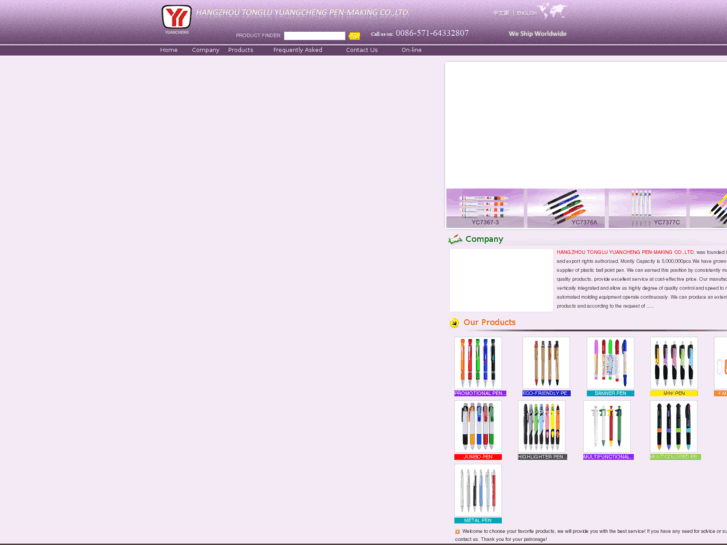Focus the Product Finder search field

click(x=314, y=36)
